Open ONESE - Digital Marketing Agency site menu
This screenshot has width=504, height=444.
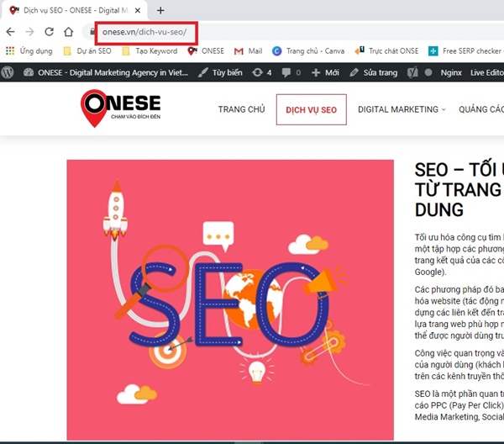tap(106, 72)
